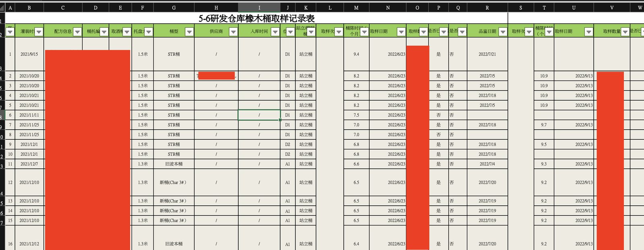
Task: Open the 桶托编 filter dropdown
Action: click(x=104, y=32)
